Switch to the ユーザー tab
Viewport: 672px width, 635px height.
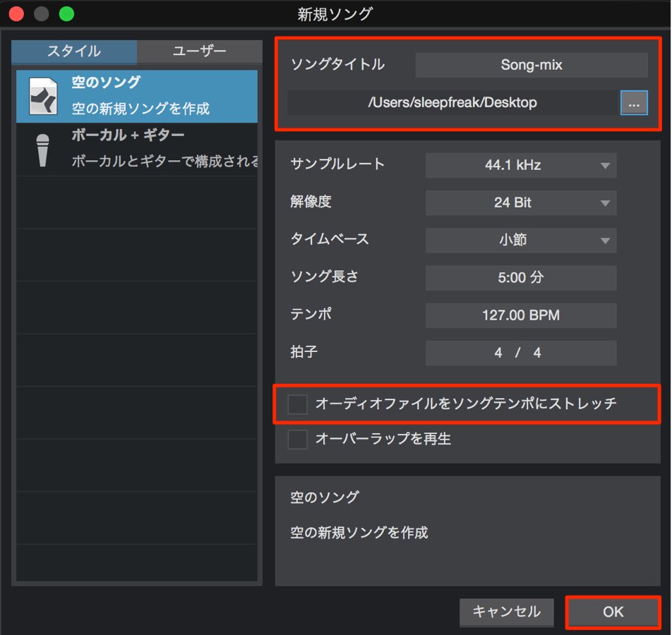click(x=200, y=52)
